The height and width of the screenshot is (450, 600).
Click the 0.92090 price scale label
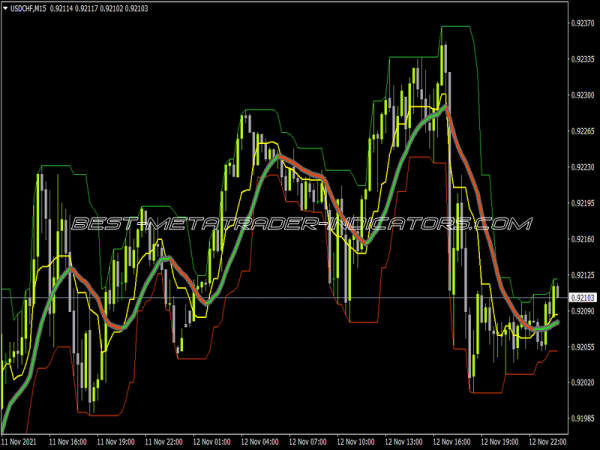583,311
